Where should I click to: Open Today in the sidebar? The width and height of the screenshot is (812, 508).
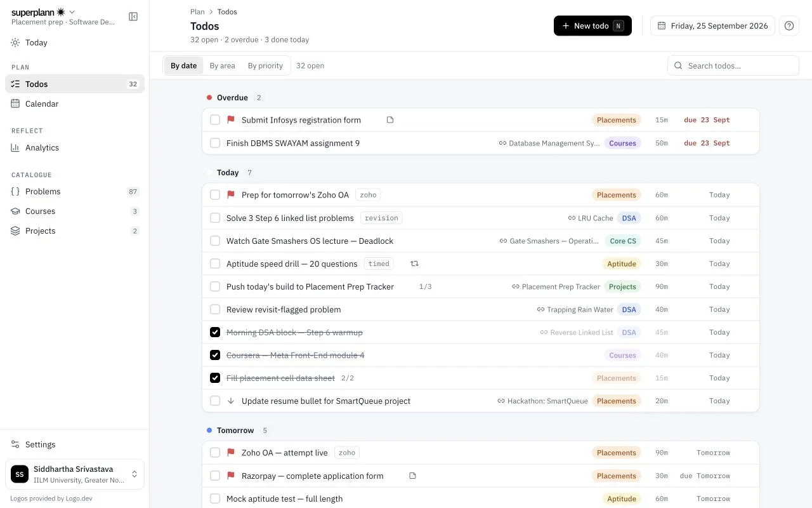(x=75, y=43)
